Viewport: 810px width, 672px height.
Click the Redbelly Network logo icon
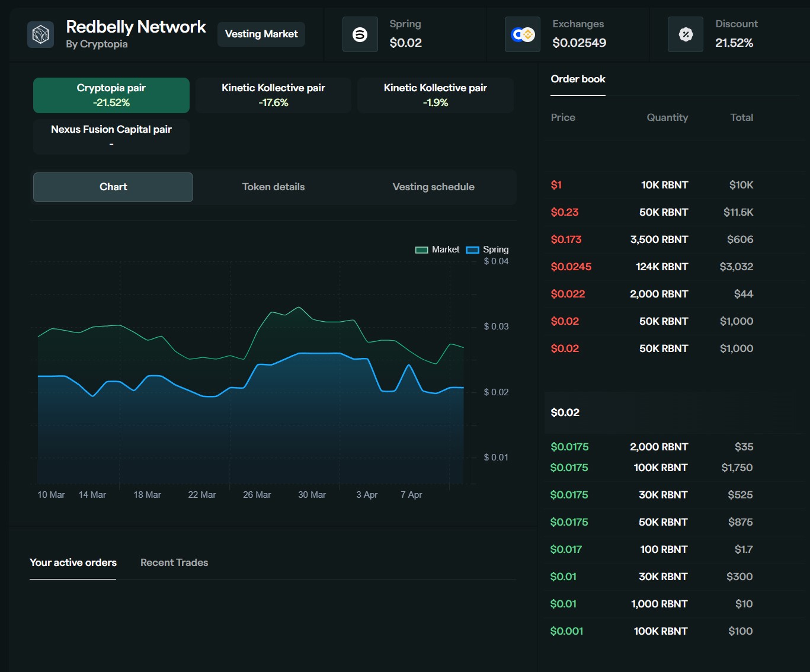point(40,34)
